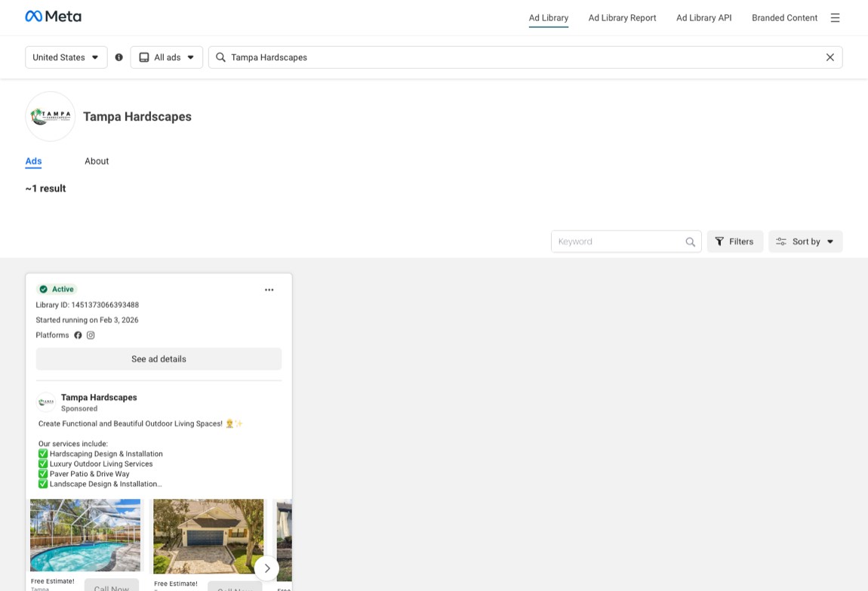Viewport: 868px width, 591px height.
Task: Advance the ad carousel with the next arrow
Action: 267,568
